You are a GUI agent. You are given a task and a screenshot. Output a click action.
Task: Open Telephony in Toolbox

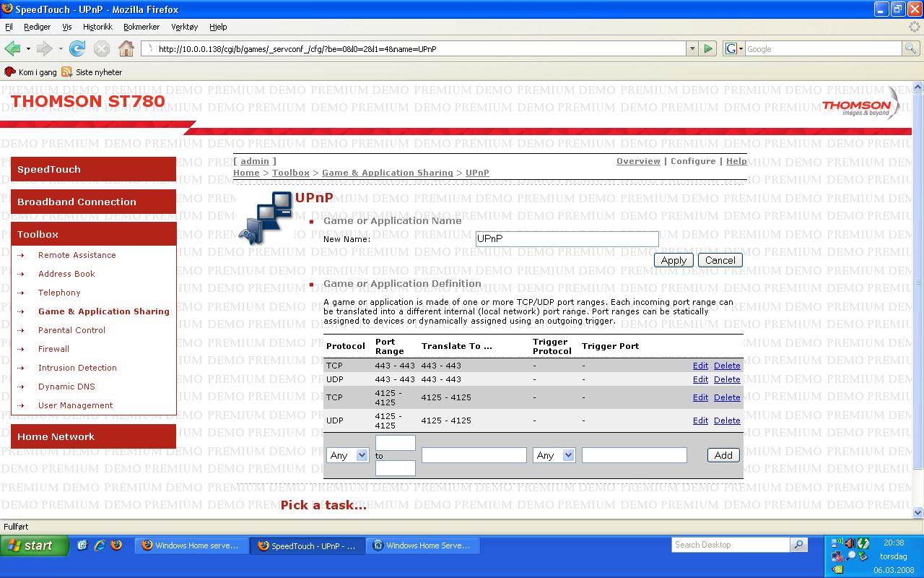pyautogui.click(x=59, y=293)
